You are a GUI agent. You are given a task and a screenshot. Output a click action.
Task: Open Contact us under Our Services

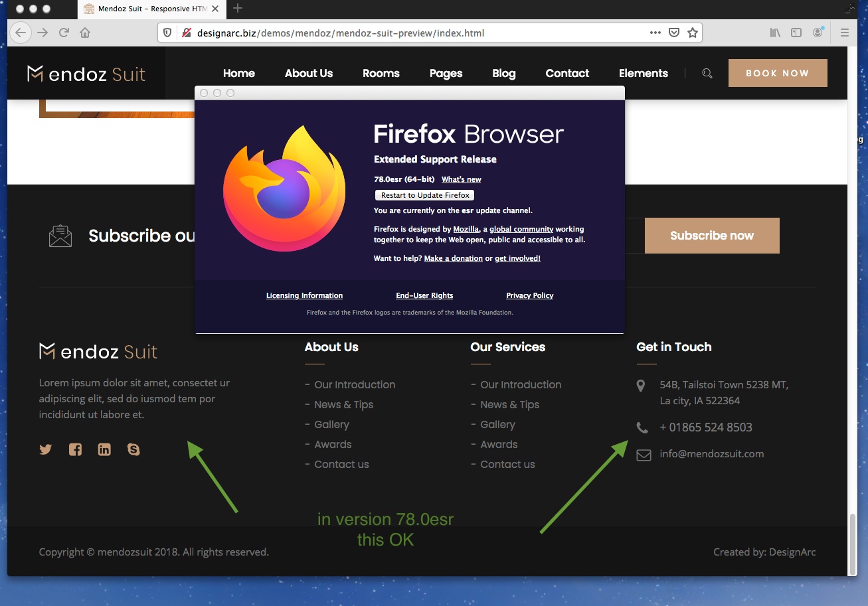coord(507,464)
